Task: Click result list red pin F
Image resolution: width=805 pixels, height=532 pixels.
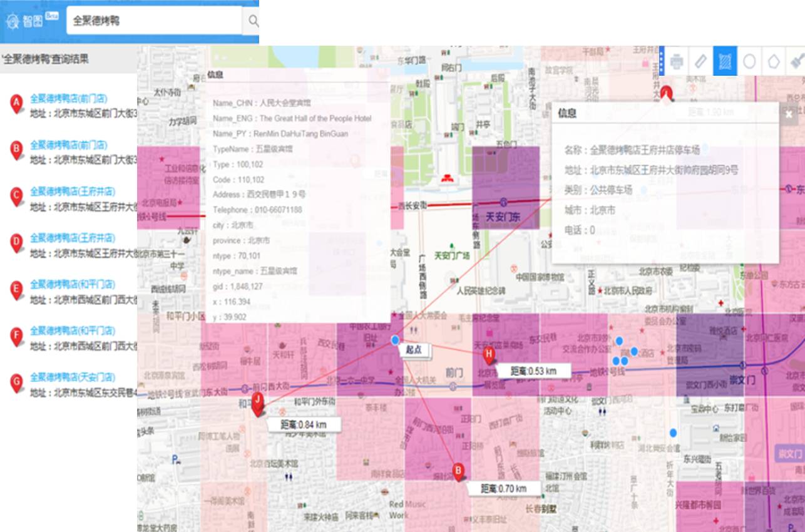Action: point(17,336)
